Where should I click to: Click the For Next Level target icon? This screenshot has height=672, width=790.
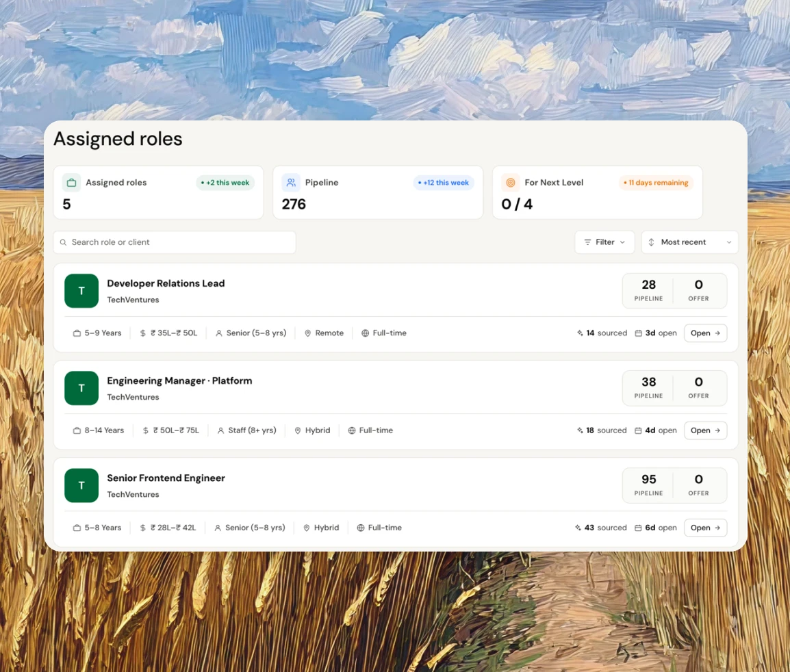click(511, 182)
